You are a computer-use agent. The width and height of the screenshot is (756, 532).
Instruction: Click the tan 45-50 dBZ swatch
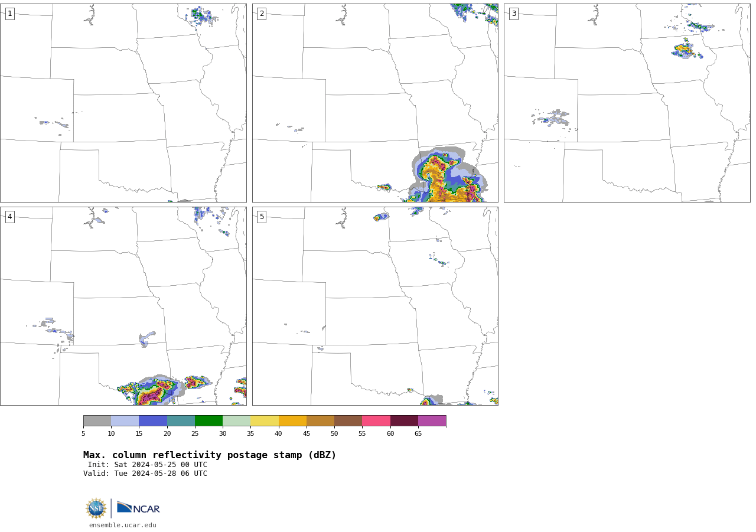(320, 420)
